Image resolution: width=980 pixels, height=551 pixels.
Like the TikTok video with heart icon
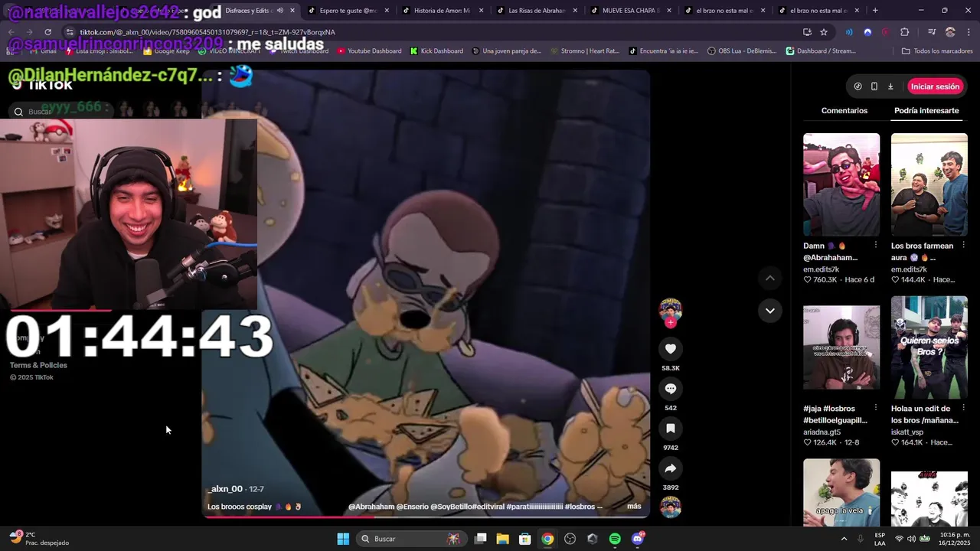pyautogui.click(x=670, y=349)
